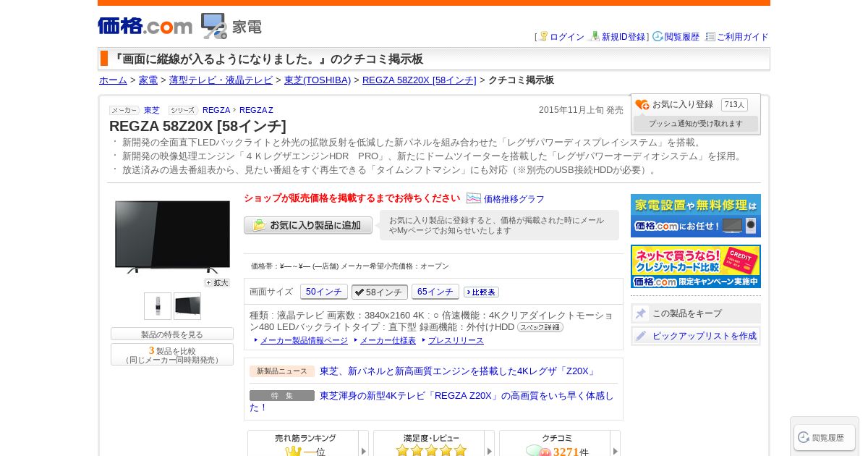Click 製品の特長を見る button
This screenshot has height=456, width=868.
pyautogui.click(x=172, y=334)
